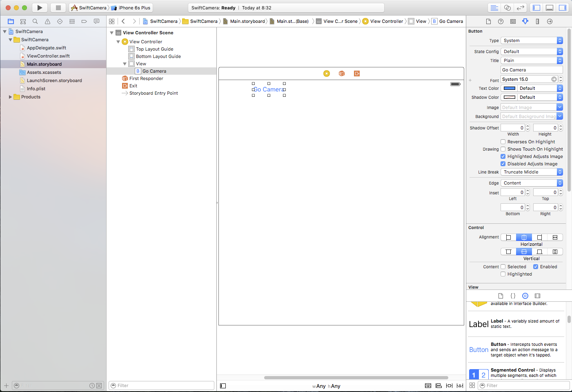Open the Find navigator
This screenshot has width=572, height=392.
coord(35,21)
